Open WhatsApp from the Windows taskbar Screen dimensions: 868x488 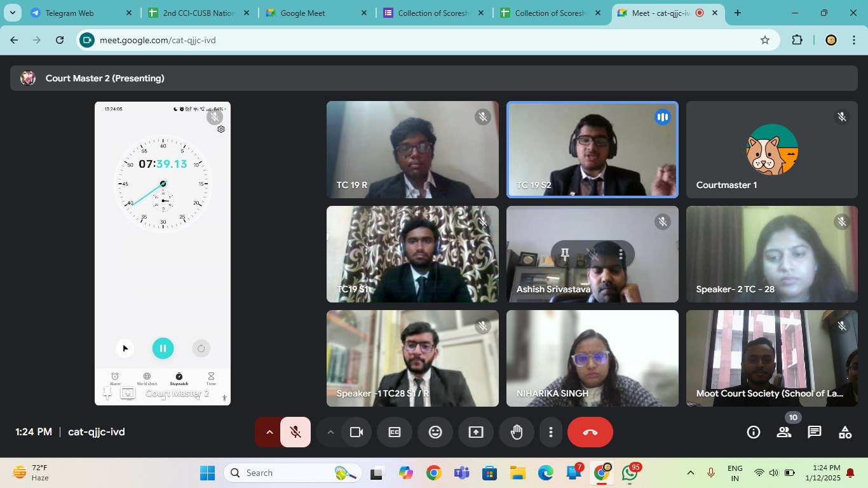coord(630,473)
